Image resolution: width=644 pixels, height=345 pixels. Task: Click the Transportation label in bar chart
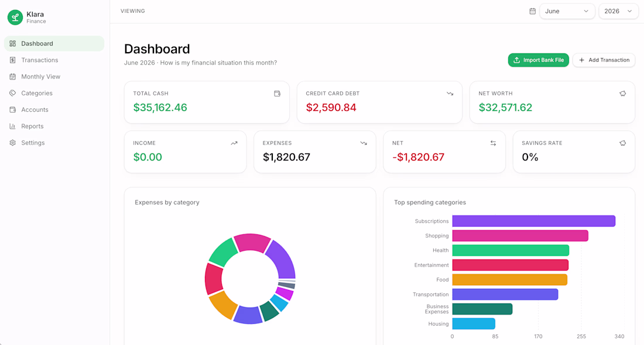click(x=430, y=295)
